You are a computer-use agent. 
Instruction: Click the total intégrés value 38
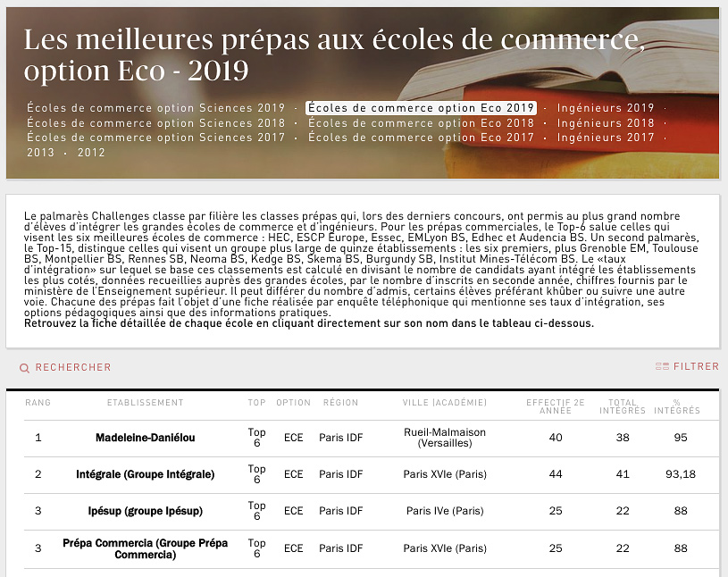pyautogui.click(x=623, y=438)
